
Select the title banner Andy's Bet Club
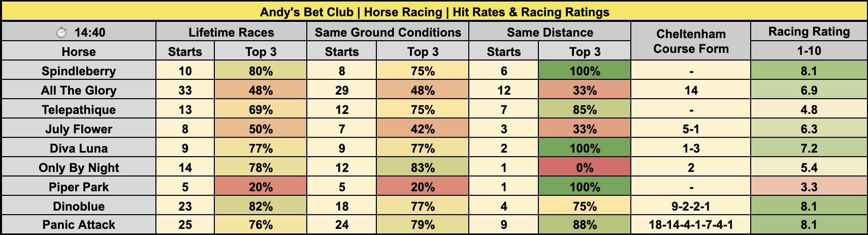(x=434, y=12)
